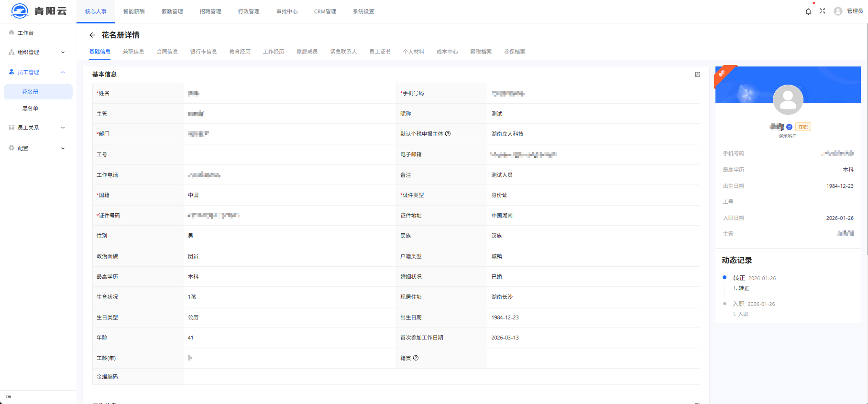
Task: Click the back arrow beside 花名册详情
Action: point(92,35)
